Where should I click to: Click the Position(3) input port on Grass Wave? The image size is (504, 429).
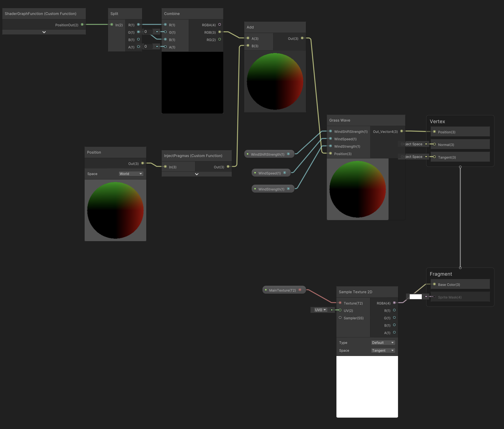click(x=331, y=153)
